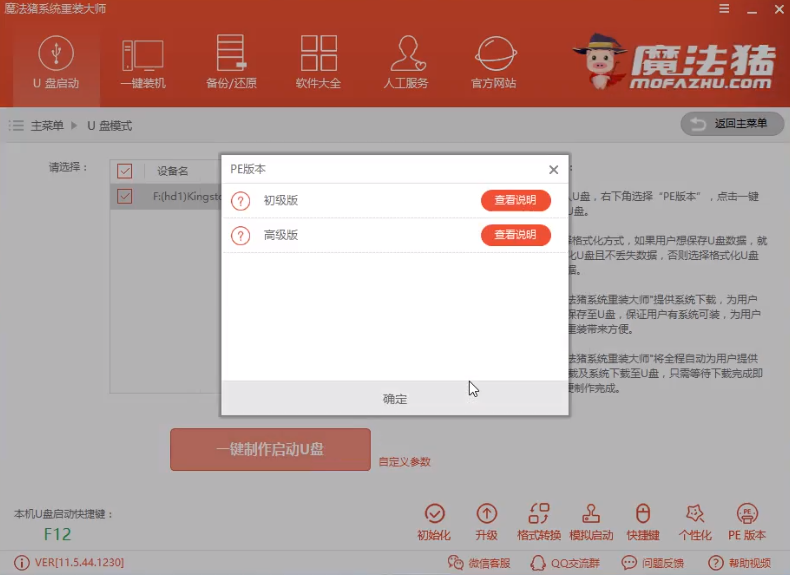This screenshot has width=790, height=575.
Task: Click the 设备名 column header
Action: (x=172, y=171)
